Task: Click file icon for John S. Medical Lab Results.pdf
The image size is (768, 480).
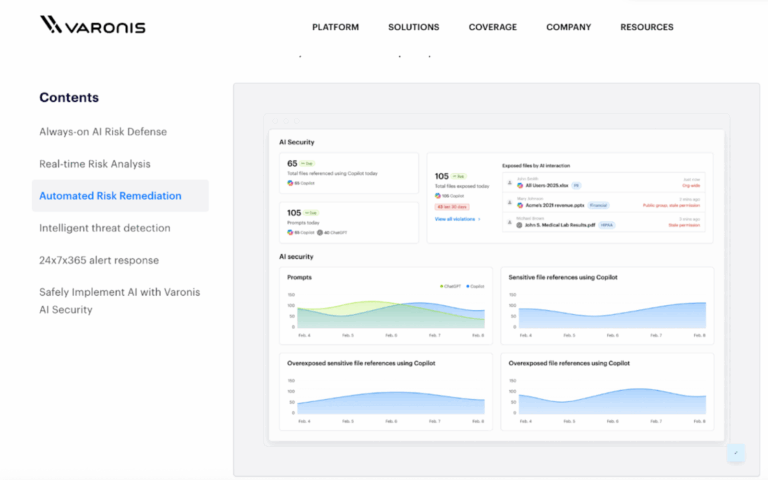Action: pos(520,225)
